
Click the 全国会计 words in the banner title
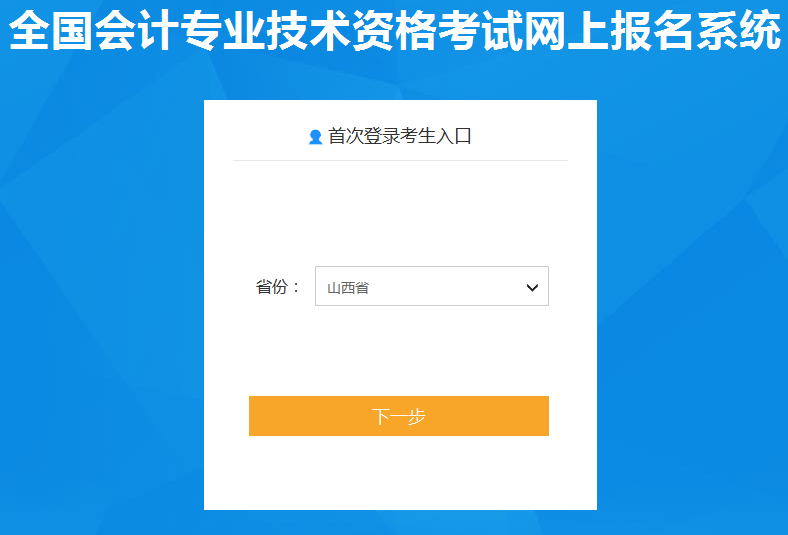[x=94, y=31]
